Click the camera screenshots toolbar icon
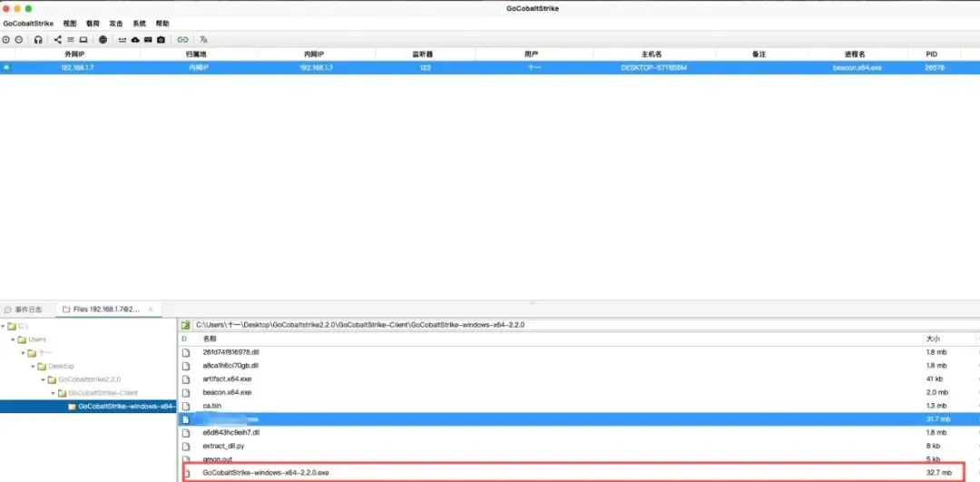The width and height of the screenshot is (980, 482). click(x=161, y=39)
